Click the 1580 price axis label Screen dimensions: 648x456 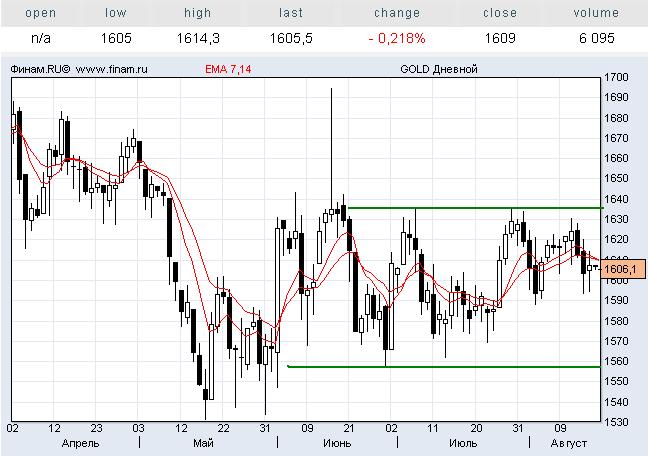pos(616,321)
